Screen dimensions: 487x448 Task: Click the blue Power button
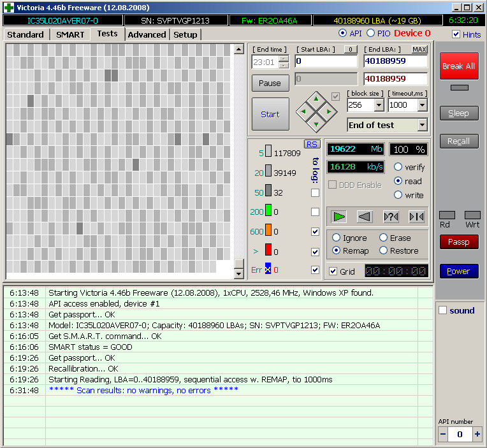(x=459, y=271)
